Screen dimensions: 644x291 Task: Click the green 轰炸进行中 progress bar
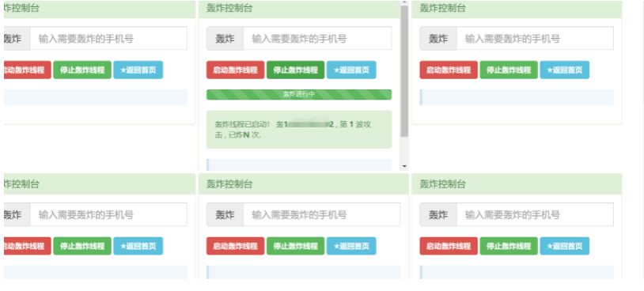pos(299,94)
